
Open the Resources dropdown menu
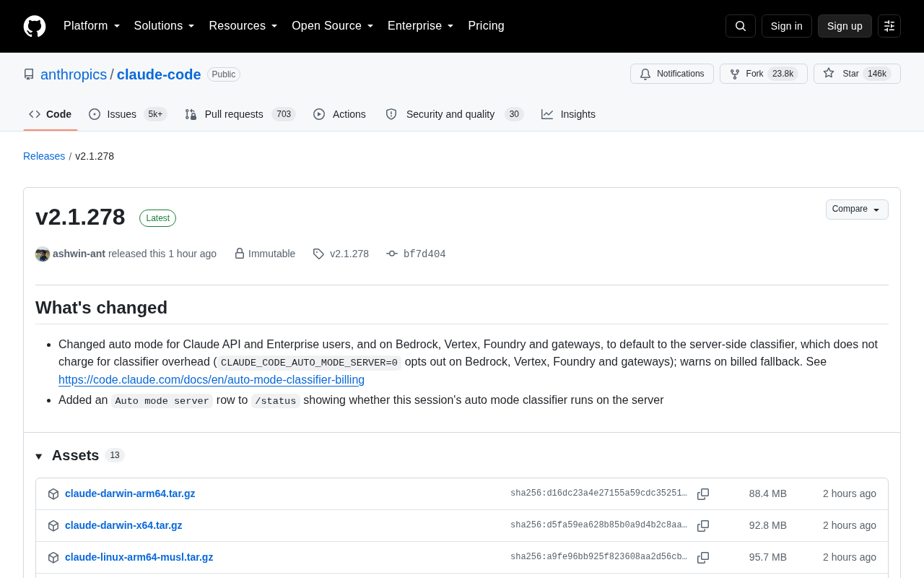pyautogui.click(x=243, y=26)
